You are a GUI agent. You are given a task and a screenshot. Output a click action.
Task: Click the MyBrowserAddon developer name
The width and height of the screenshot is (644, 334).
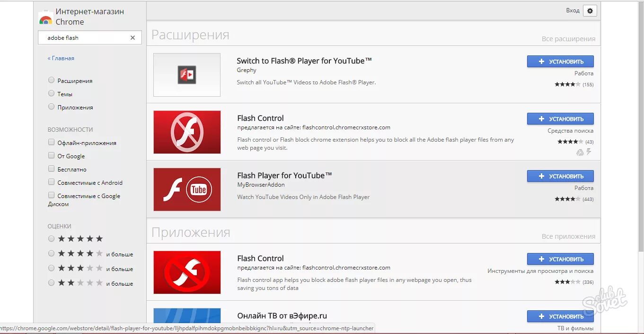click(x=261, y=185)
